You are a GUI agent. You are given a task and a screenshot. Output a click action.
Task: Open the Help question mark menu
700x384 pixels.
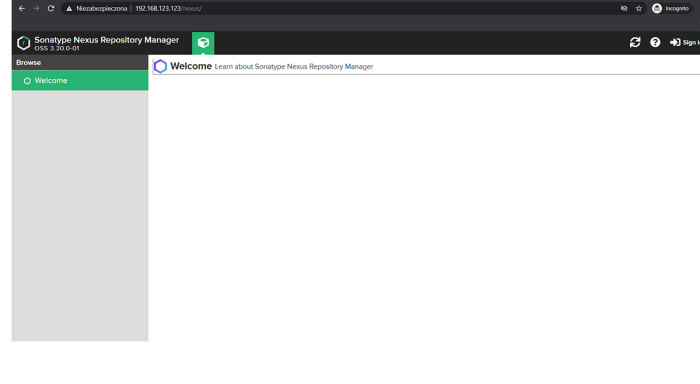point(655,42)
